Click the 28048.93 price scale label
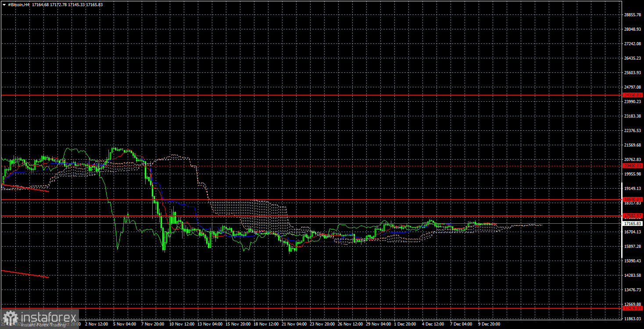644x329 pixels. [633, 29]
